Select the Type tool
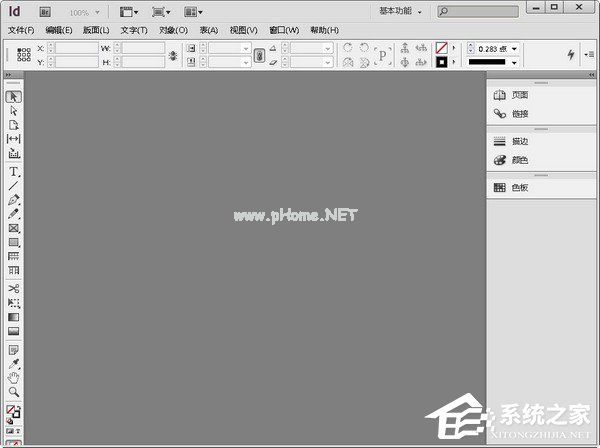The width and height of the screenshot is (600, 448). [13, 171]
